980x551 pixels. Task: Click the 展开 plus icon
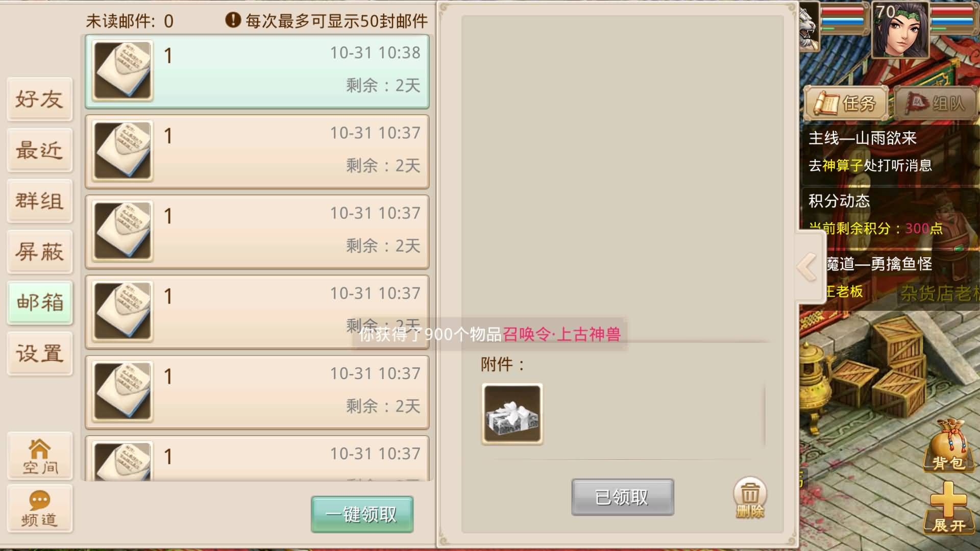[949, 508]
